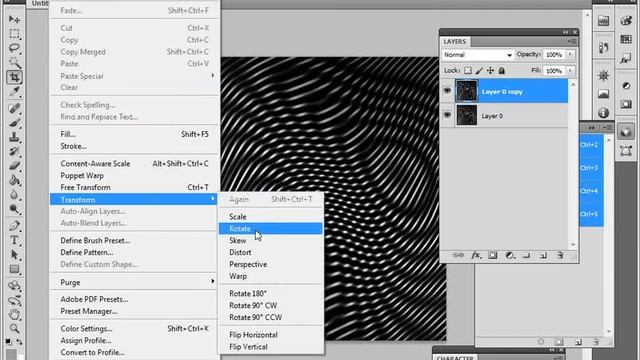Hide the Layer 0 layer

[x=447, y=115]
